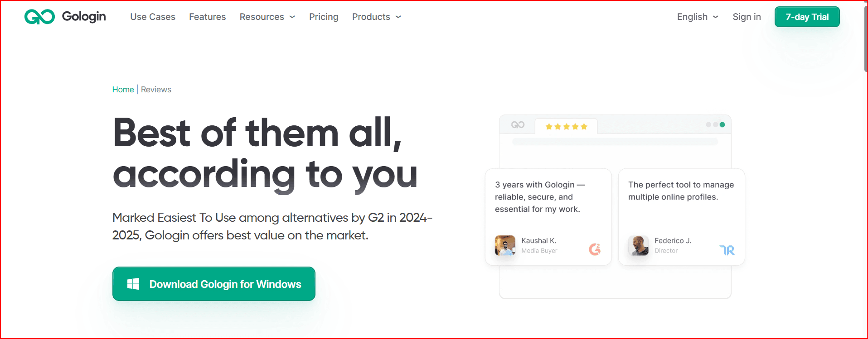Click the gray GO logo in review mockup
Image resolution: width=868 pixels, height=339 pixels.
[518, 125]
